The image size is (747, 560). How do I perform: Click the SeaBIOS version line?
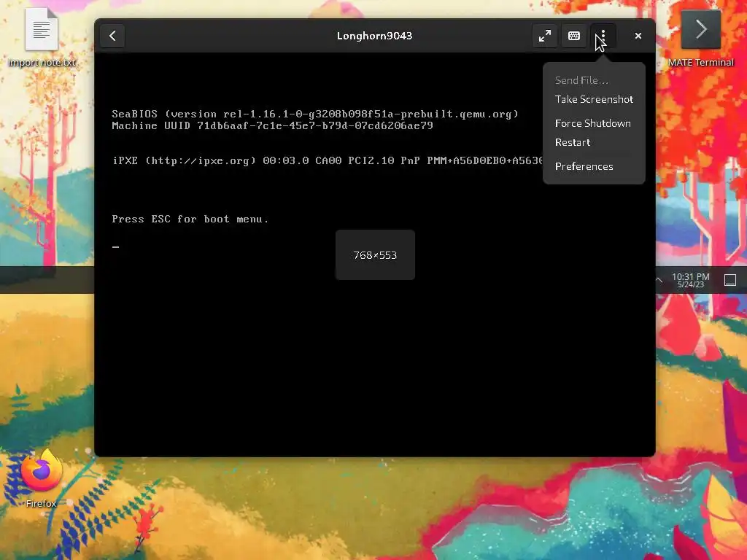click(315, 114)
